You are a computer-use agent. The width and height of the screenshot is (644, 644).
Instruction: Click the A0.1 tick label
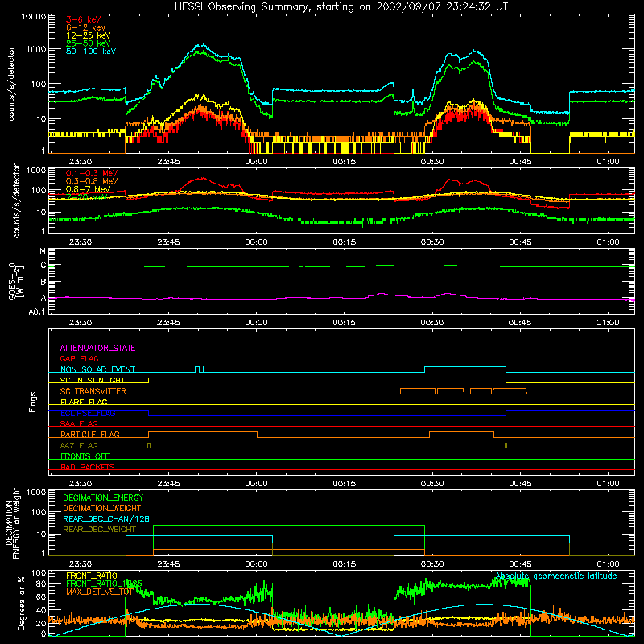[x=37, y=312]
